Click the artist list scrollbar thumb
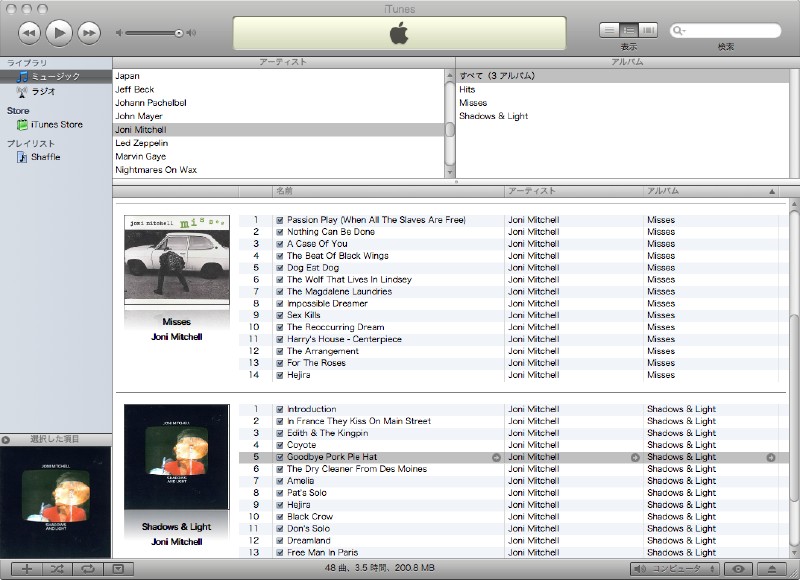This screenshot has width=800, height=580. 450,130
